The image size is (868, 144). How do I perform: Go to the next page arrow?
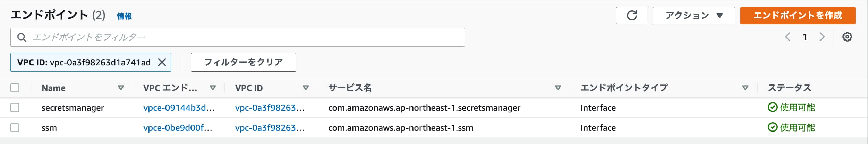click(822, 37)
